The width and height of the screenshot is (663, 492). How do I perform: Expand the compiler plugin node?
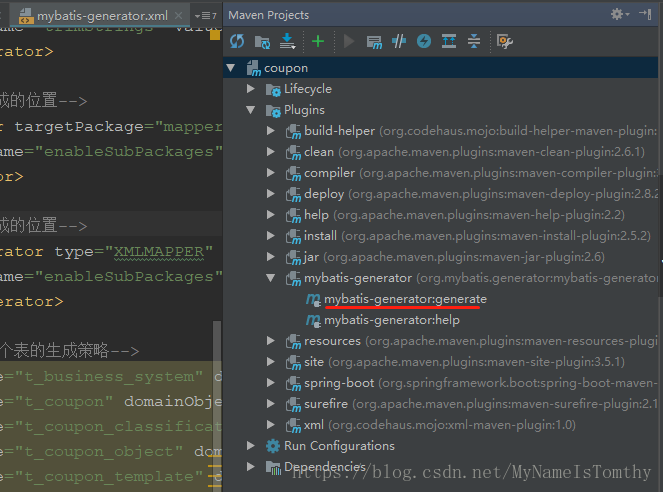[271, 172]
